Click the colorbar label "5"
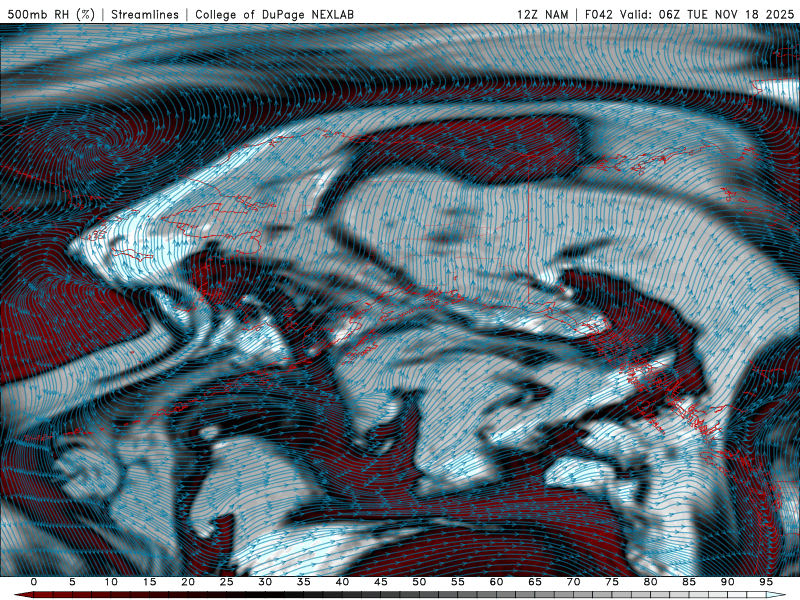Image resolution: width=800 pixels, height=600 pixels. pyautogui.click(x=72, y=582)
